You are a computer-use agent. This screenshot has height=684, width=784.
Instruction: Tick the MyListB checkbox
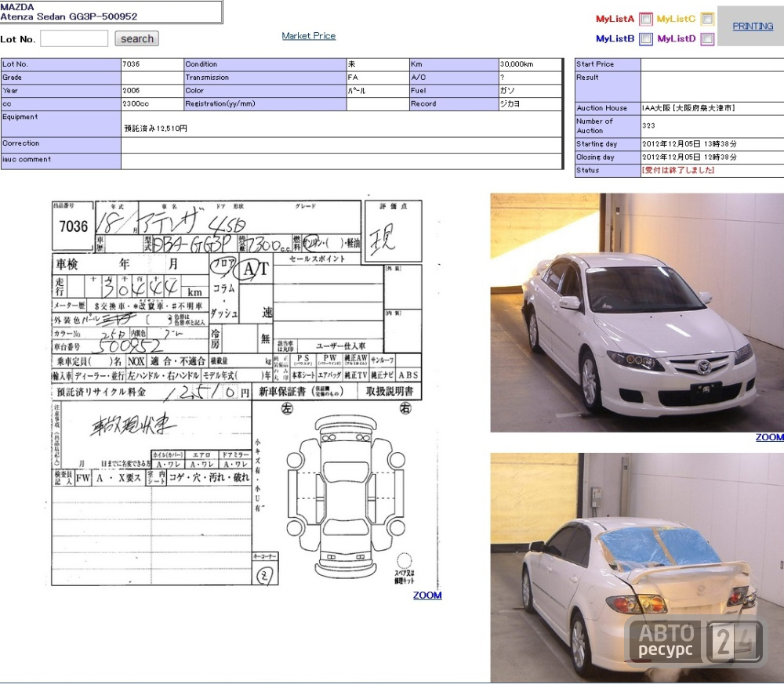point(646,38)
